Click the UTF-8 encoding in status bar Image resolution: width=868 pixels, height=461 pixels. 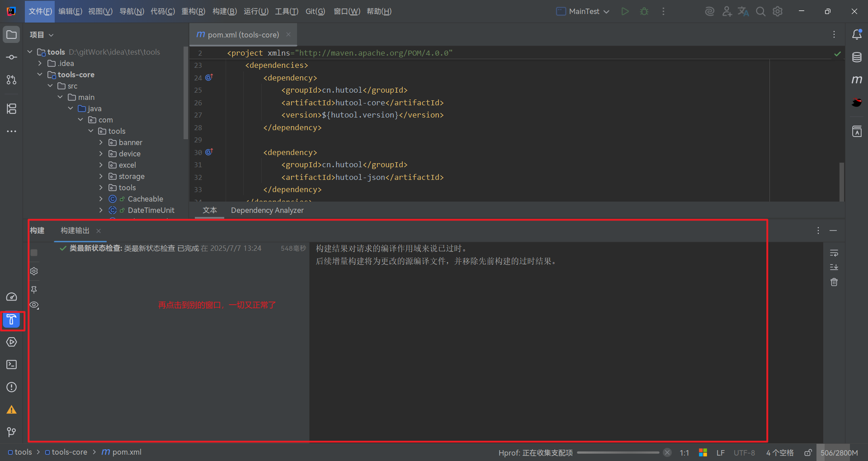point(744,452)
